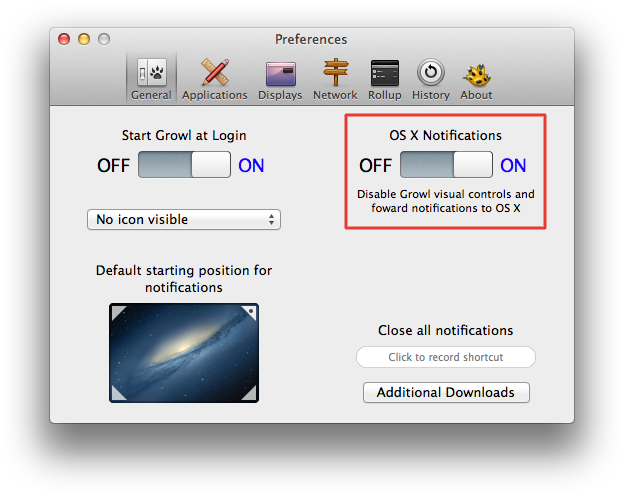Click the 'Close all notifications' label
Screen dimensions: 623x494
(445, 330)
